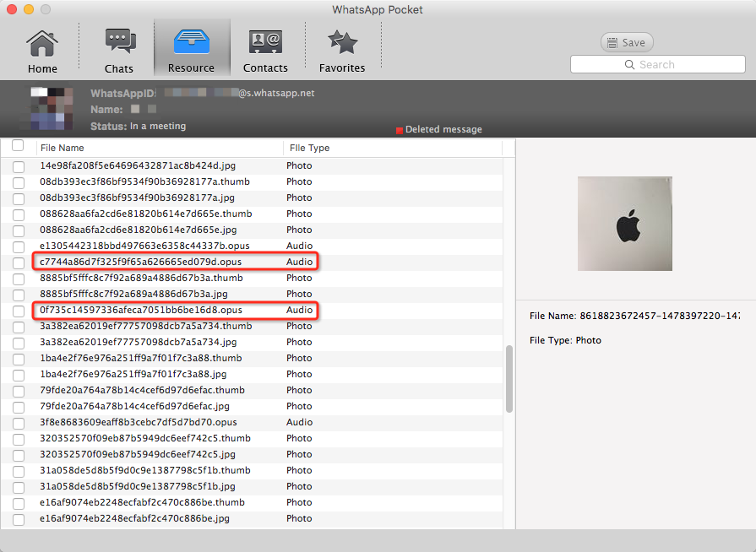Click File Name value in preview pane
The image size is (756, 552).
[x=660, y=316]
